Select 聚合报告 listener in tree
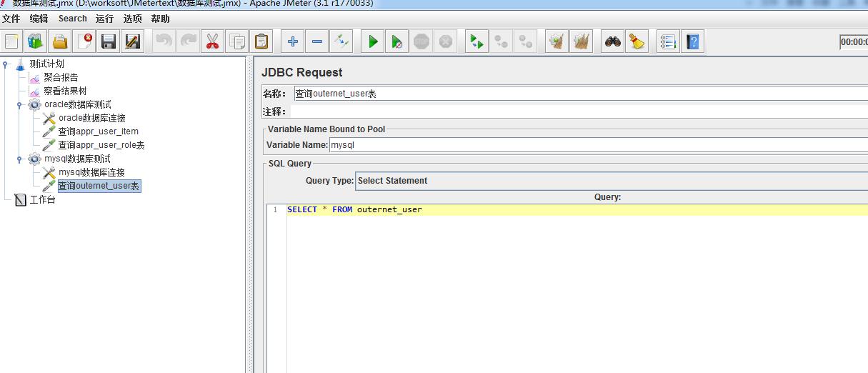 point(61,77)
